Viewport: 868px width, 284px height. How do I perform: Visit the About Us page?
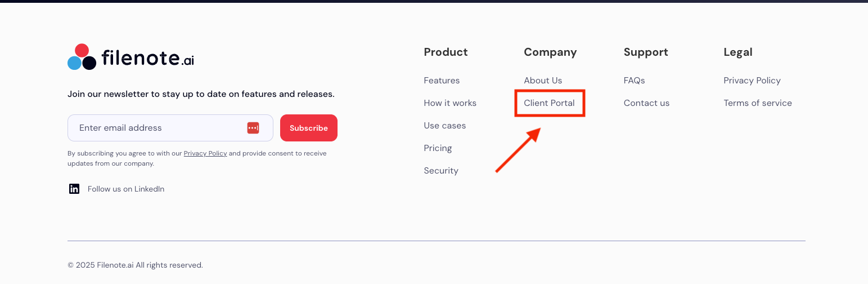543,81
